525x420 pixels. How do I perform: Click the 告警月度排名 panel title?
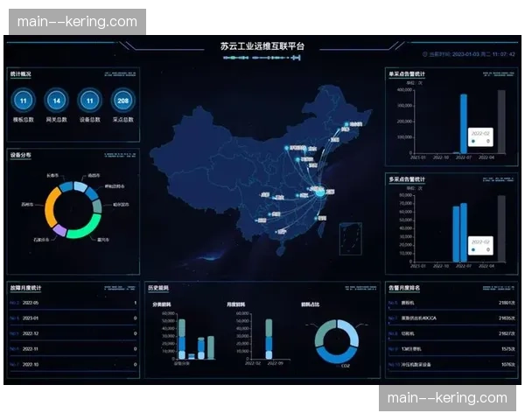point(404,288)
